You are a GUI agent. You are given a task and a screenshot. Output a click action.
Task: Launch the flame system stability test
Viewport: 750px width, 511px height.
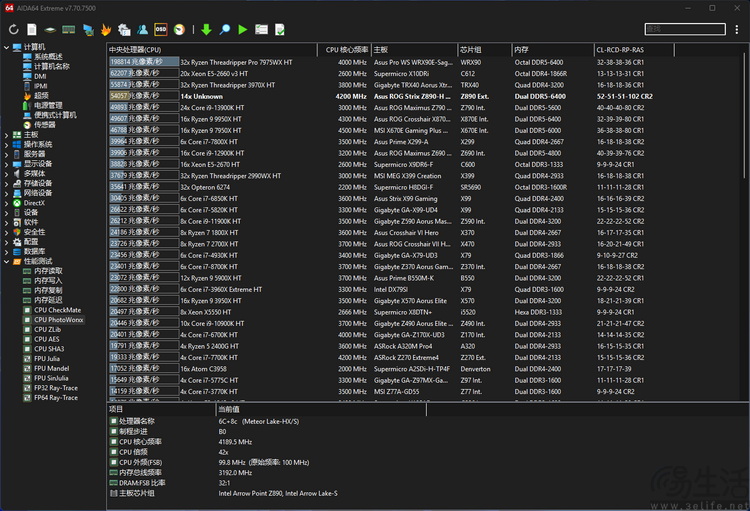(106, 30)
